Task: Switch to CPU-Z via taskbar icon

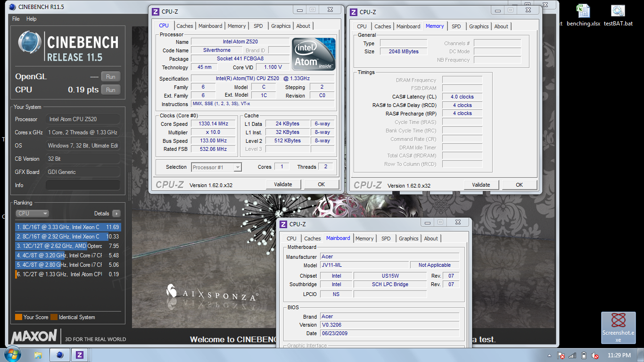Action: click(x=80, y=355)
